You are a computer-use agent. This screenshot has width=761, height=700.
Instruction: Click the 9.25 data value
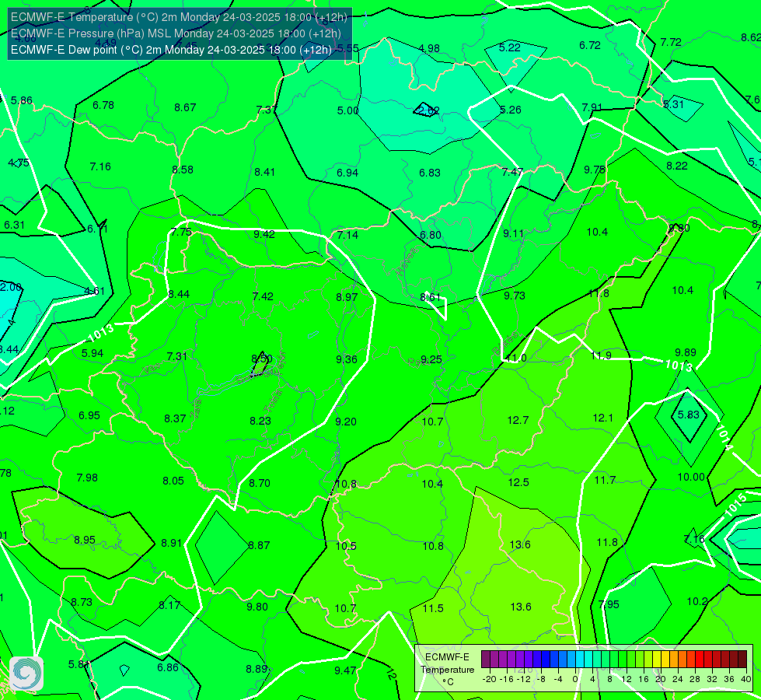coord(431,359)
